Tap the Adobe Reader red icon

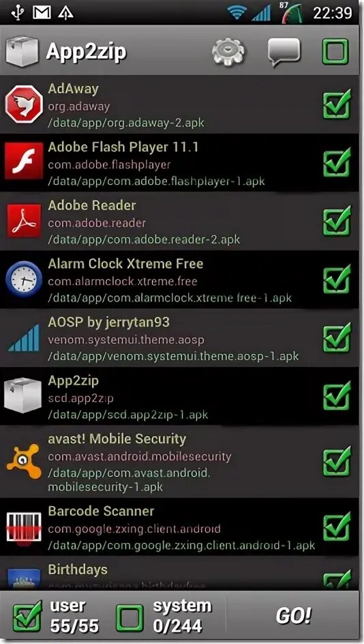pos(24,220)
